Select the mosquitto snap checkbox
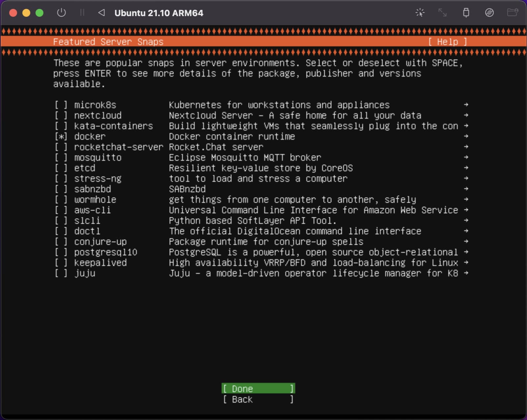 tap(61, 158)
